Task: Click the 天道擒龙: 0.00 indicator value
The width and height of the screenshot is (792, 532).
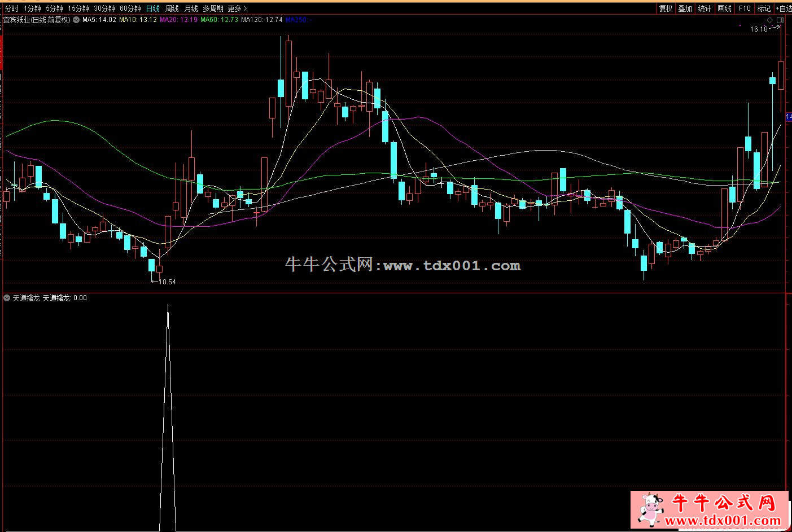Action: pyautogui.click(x=65, y=298)
